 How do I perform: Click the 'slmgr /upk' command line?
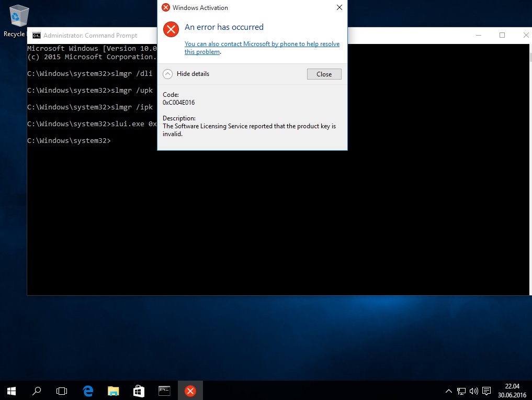coord(90,91)
